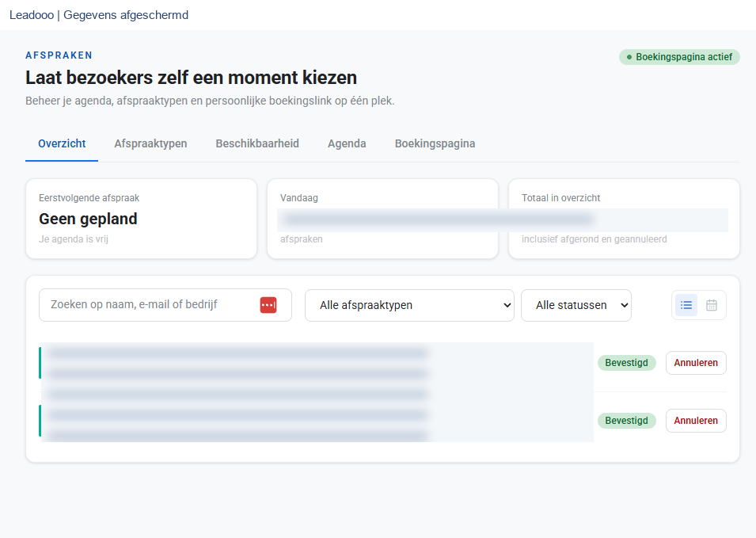This screenshot has width=756, height=538.
Task: Click the inclusief afgerond en geannuleerd text
Action: point(594,239)
